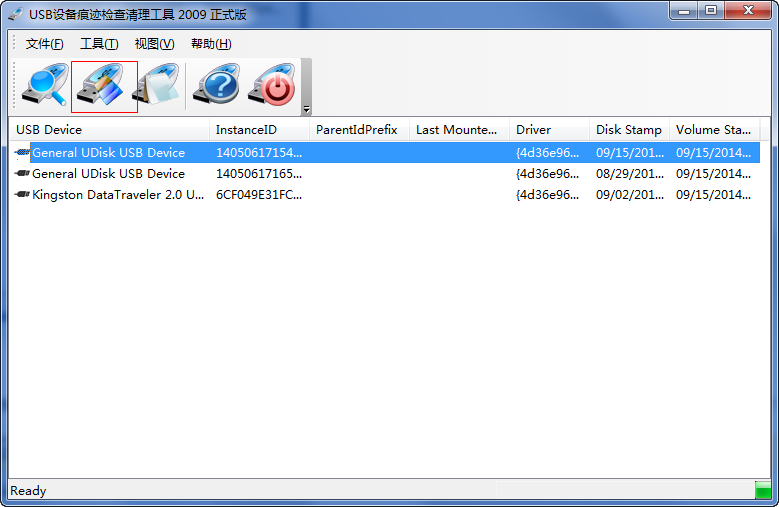Click Volume Stamp cell in Kingston row
The width and height of the screenshot is (779, 507).
click(x=713, y=195)
